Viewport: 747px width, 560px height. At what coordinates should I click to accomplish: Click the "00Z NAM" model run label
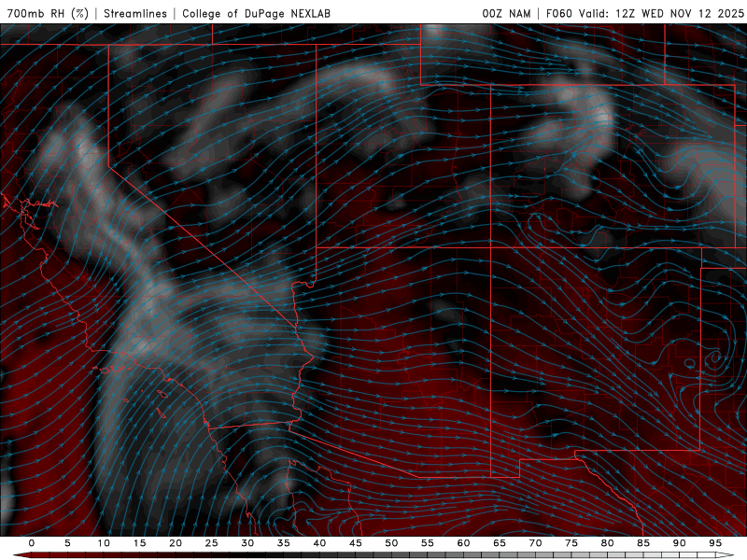point(506,13)
